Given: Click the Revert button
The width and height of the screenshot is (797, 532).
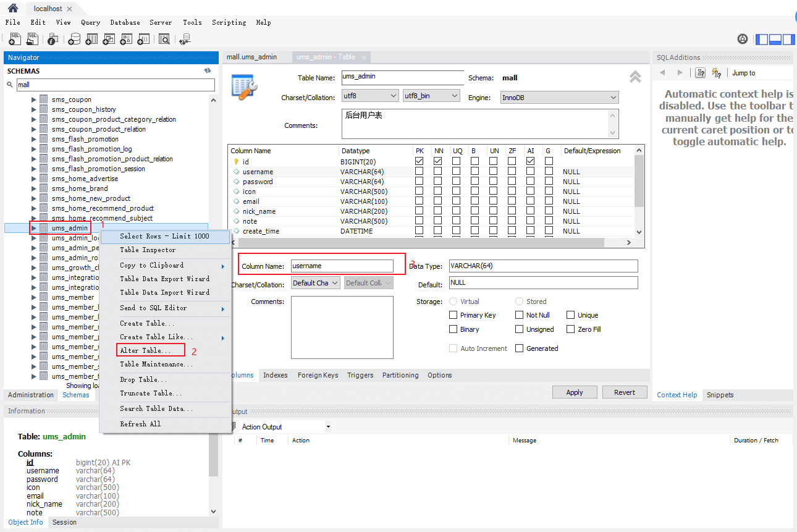Looking at the screenshot, I should (624, 392).
